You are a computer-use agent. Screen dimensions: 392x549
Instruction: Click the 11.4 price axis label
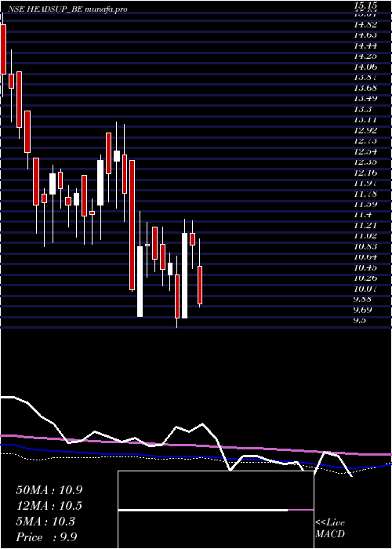click(362, 215)
